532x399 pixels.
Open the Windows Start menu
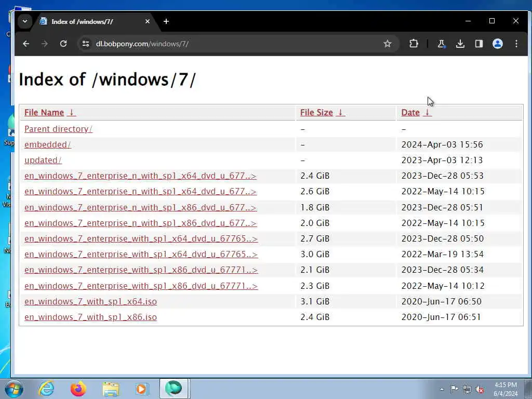pyautogui.click(x=14, y=389)
